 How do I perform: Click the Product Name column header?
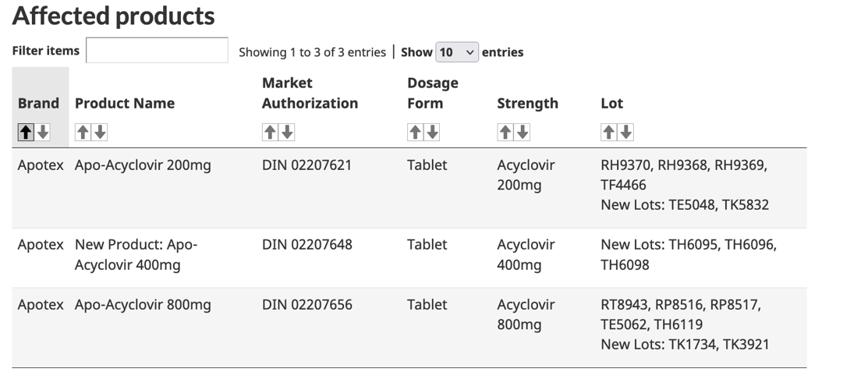[x=125, y=103]
